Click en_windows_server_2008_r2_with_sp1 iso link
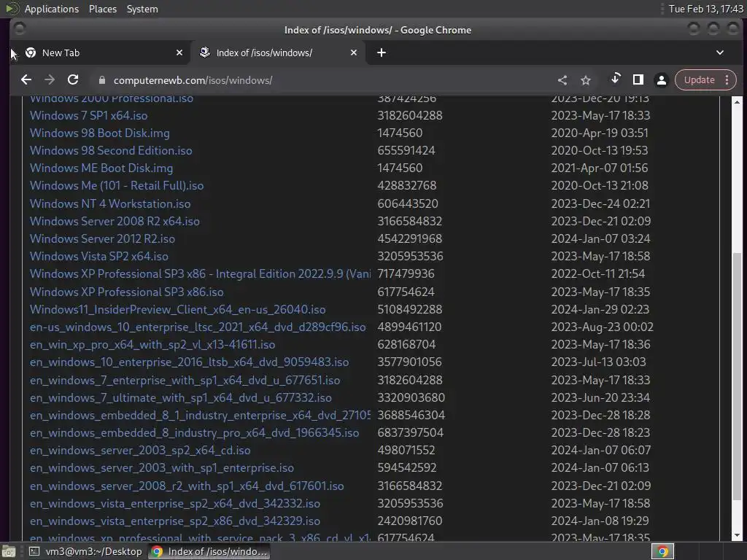 [187, 486]
